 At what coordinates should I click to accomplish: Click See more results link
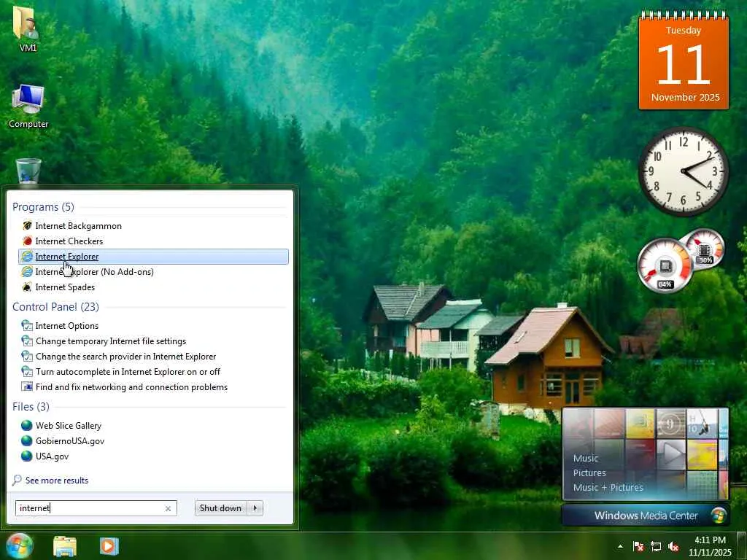(50, 481)
